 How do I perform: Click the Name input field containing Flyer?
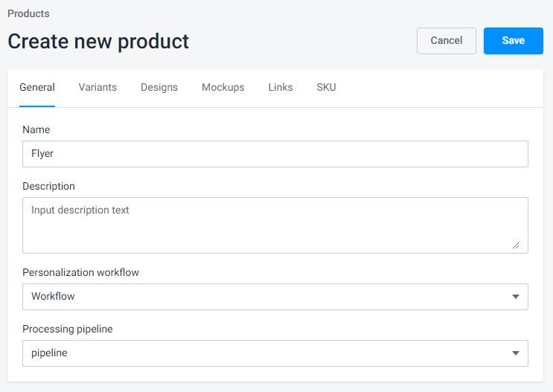275,154
